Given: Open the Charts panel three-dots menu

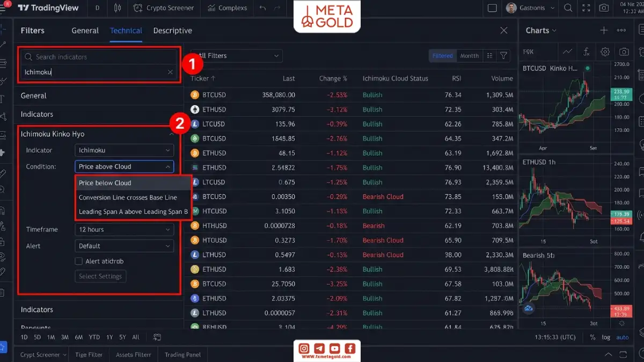Looking at the screenshot, I should click(621, 31).
